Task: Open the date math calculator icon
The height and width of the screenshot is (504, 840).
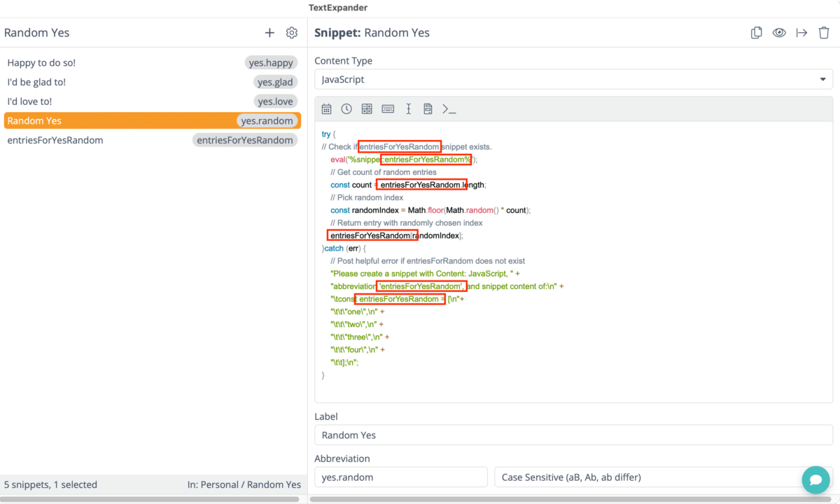Action: 367,109
